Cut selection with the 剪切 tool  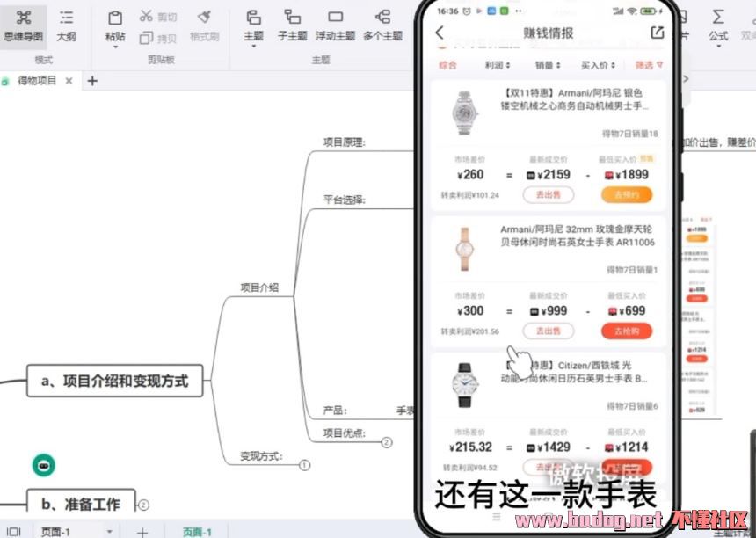point(158,17)
